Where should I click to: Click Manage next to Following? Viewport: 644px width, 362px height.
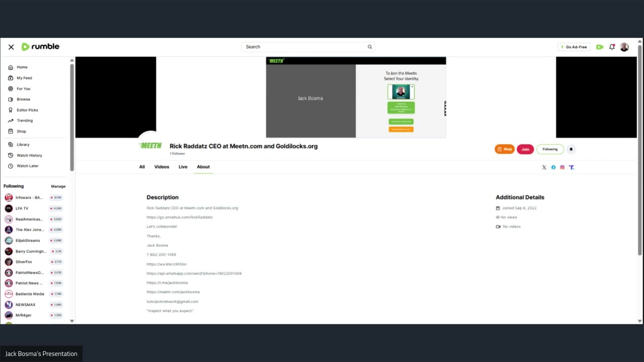pyautogui.click(x=58, y=186)
